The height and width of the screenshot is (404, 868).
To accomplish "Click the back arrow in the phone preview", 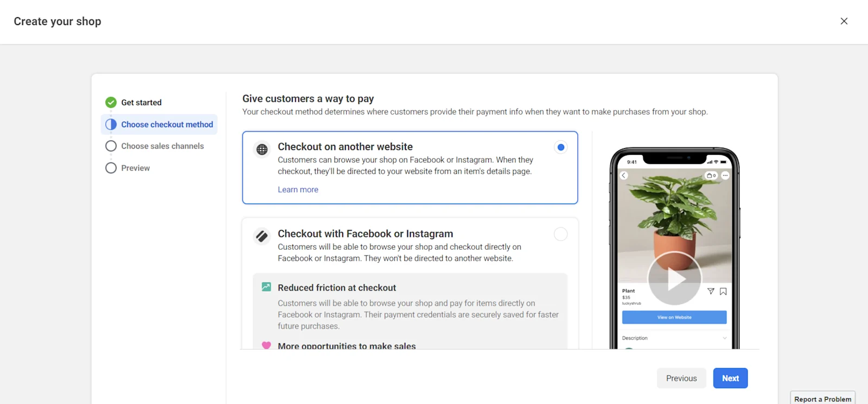I will (624, 175).
